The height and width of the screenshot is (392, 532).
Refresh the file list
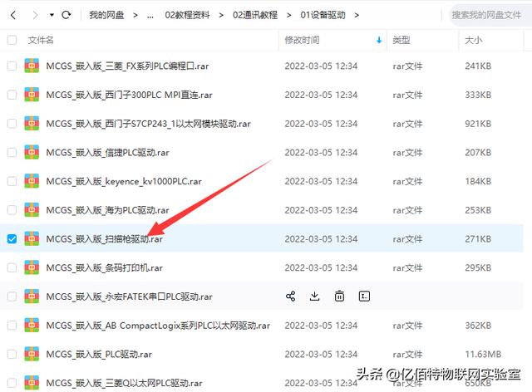tap(66, 15)
